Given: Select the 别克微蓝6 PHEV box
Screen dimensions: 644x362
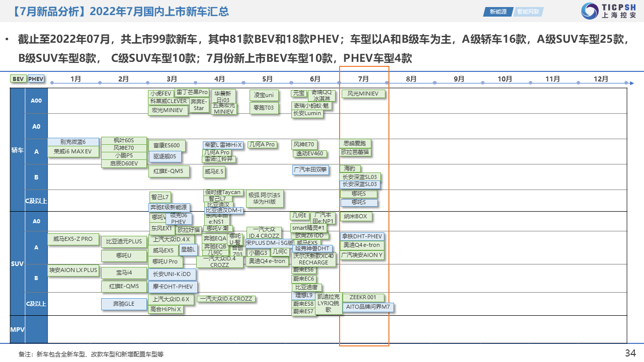Looking at the screenshot, I should tap(73, 142).
